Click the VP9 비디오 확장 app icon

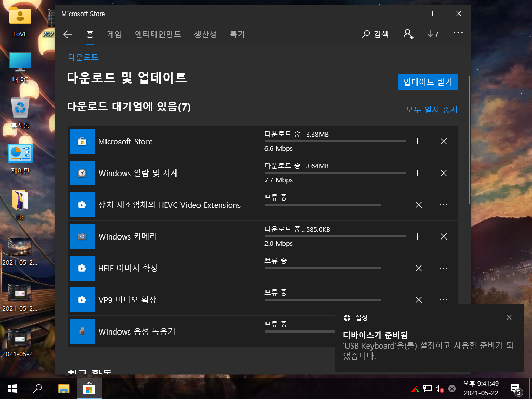pos(82,300)
